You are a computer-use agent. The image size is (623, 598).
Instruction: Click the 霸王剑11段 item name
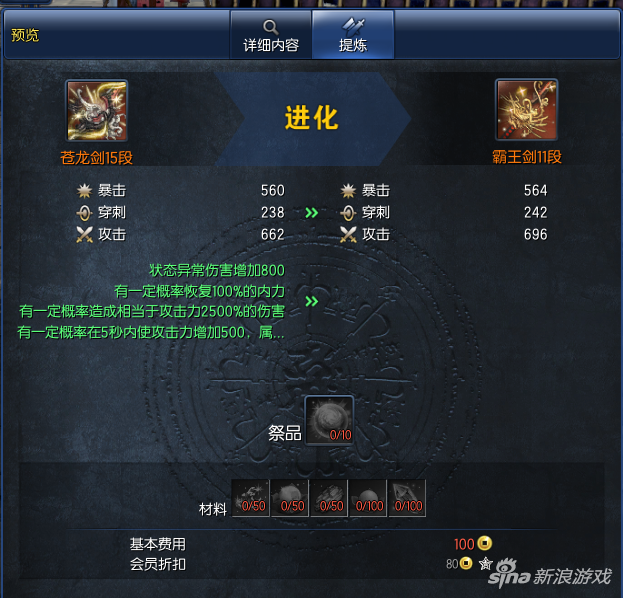527,157
